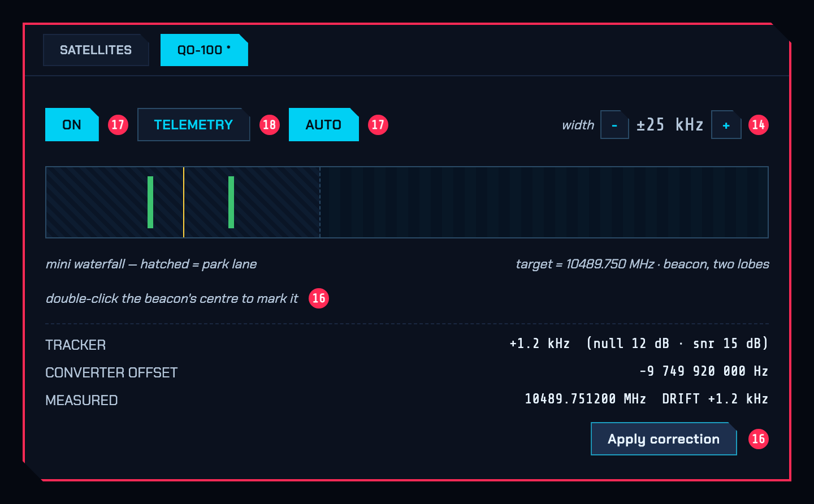814x504 pixels.
Task: Click the tracker reading +1.2 kHz
Action: coord(539,344)
